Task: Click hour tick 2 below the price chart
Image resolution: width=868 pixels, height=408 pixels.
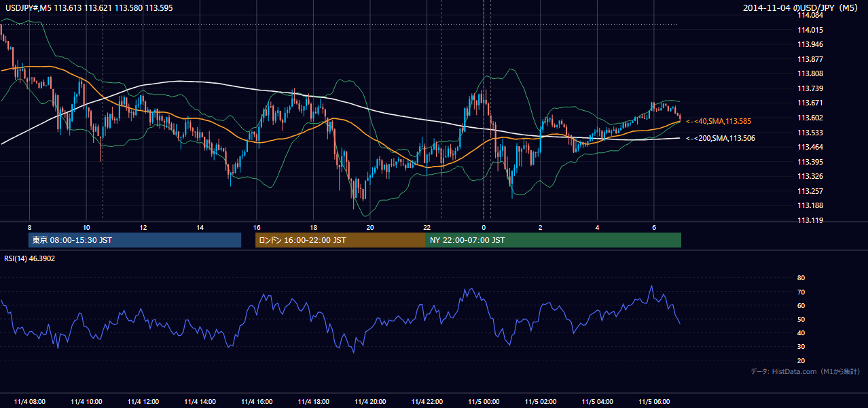Action: [x=541, y=227]
